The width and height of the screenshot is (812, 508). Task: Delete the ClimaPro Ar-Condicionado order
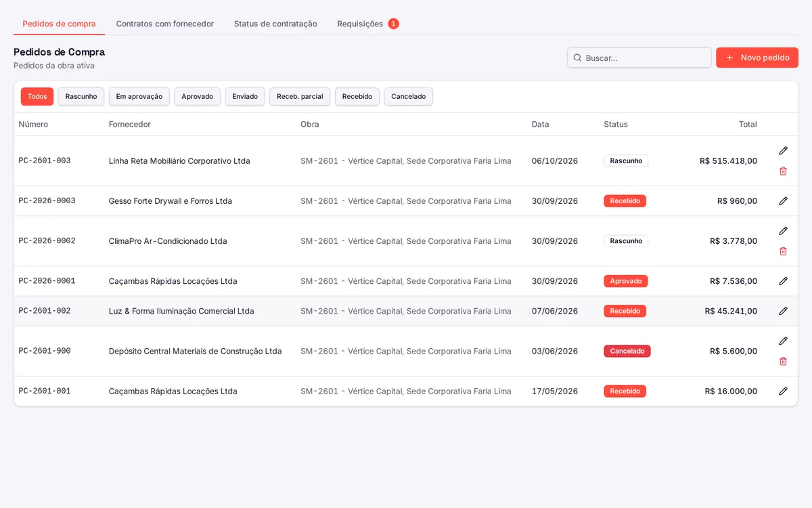pos(783,251)
